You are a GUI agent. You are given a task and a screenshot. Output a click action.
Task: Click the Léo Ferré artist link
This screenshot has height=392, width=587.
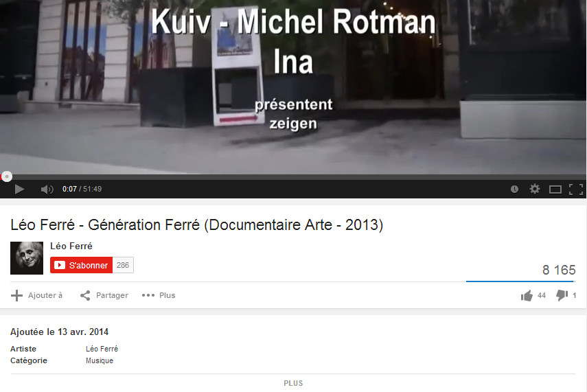point(102,349)
